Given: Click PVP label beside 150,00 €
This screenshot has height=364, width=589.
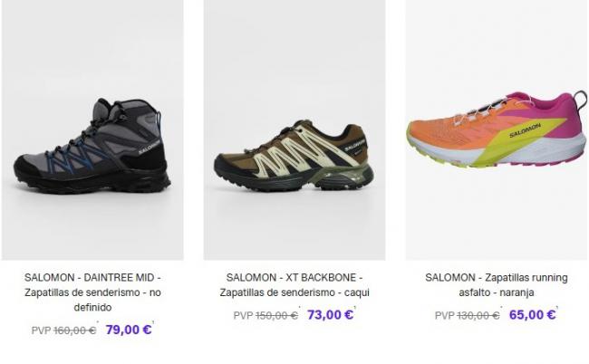Looking at the screenshot, I should [x=243, y=316].
